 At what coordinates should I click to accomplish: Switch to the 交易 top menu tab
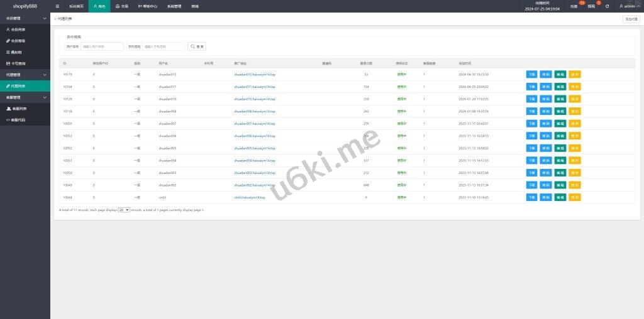121,6
